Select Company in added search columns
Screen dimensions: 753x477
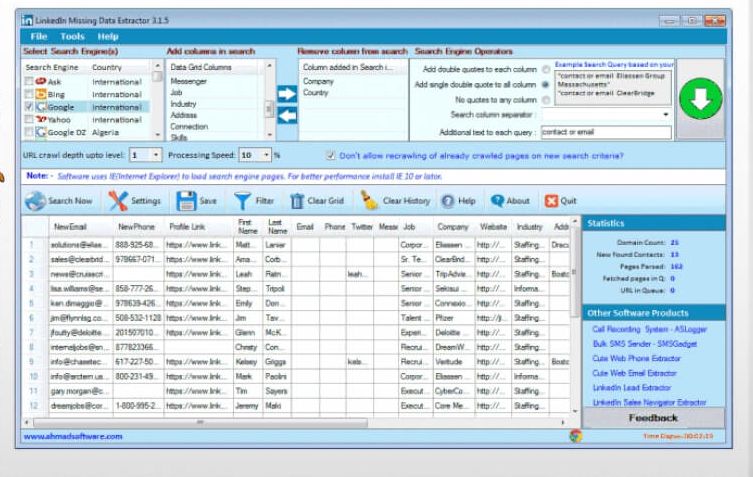[318, 81]
